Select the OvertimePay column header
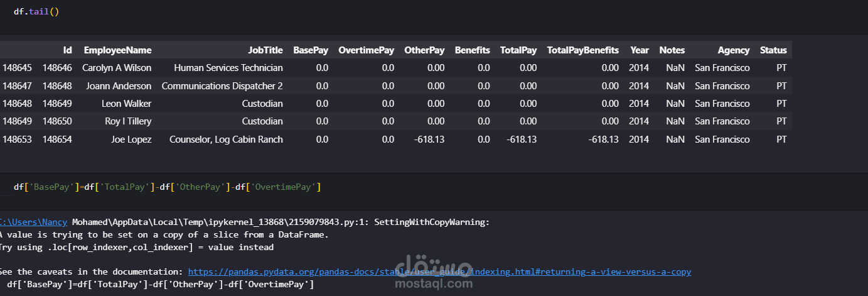 tap(366, 50)
